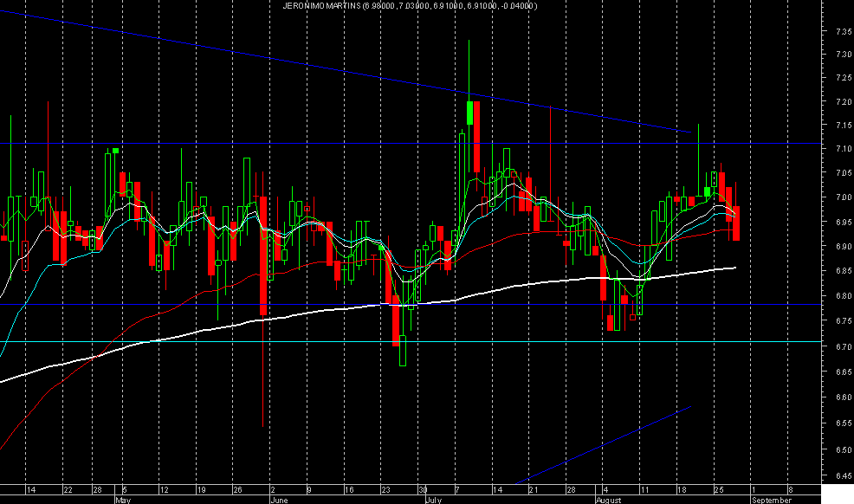This screenshot has height=504, width=854.
Task: Click the date label 7
Action: pos(457,490)
